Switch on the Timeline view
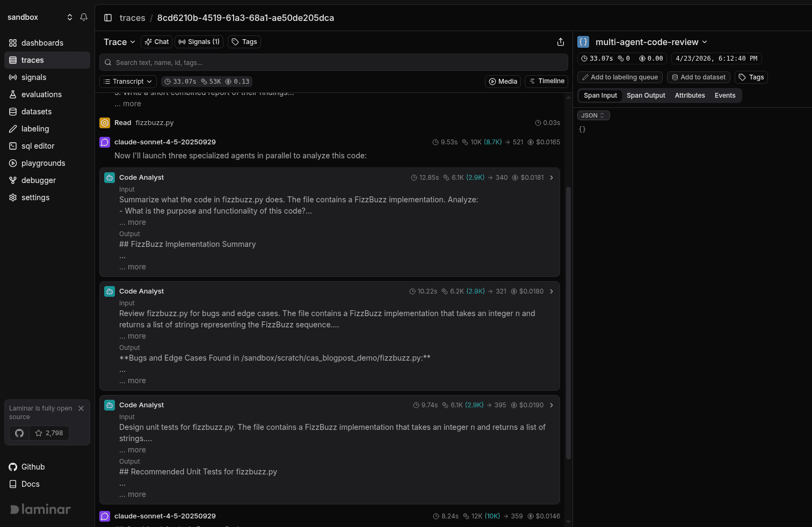The image size is (812, 527). click(546, 81)
